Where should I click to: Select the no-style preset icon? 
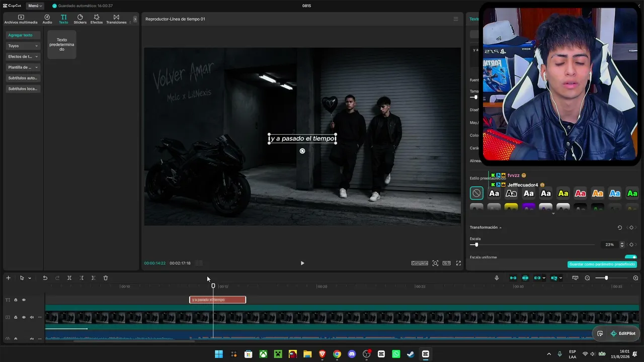pyautogui.click(x=476, y=193)
